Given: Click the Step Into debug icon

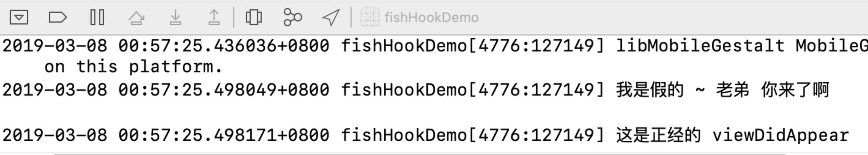Looking at the screenshot, I should [175, 17].
